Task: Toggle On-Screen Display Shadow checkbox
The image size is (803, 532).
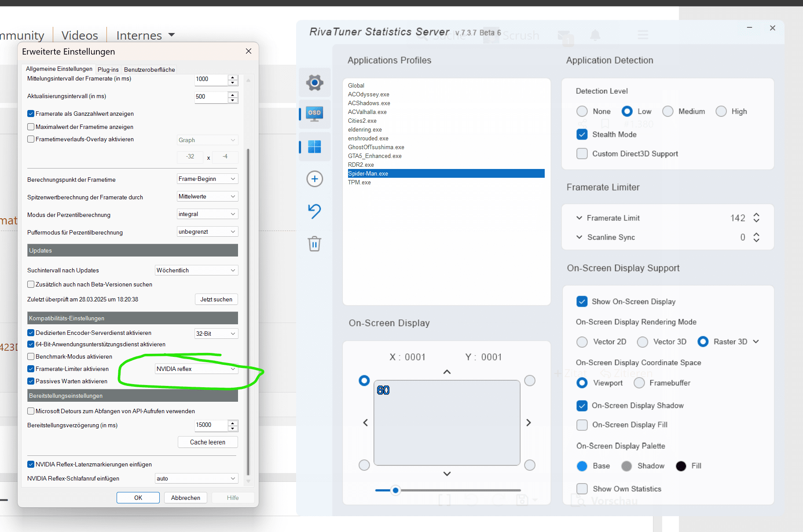Action: coord(582,406)
